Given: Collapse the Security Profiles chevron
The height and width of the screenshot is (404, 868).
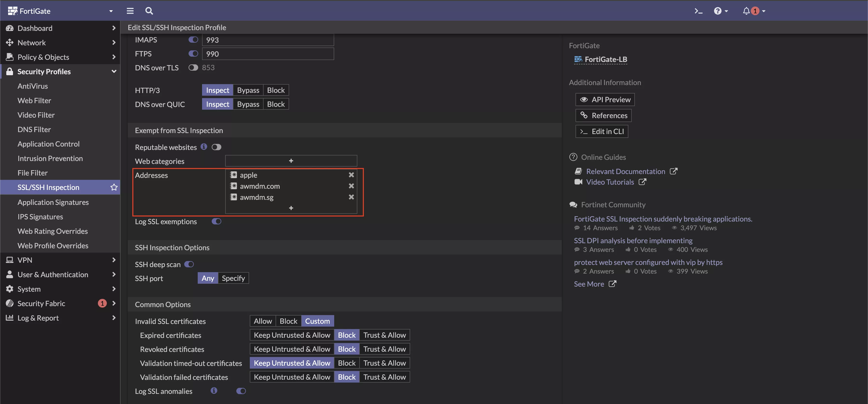Looking at the screenshot, I should pos(114,71).
